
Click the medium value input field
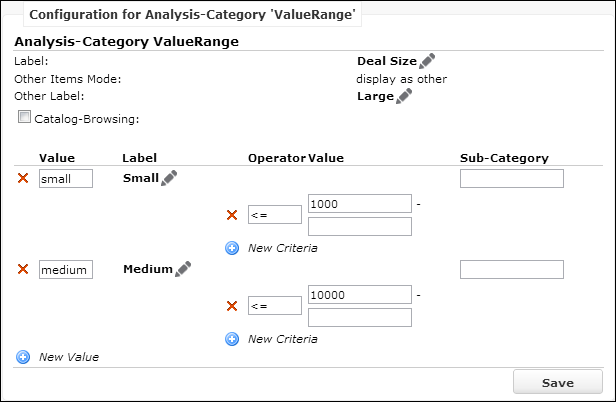66,270
